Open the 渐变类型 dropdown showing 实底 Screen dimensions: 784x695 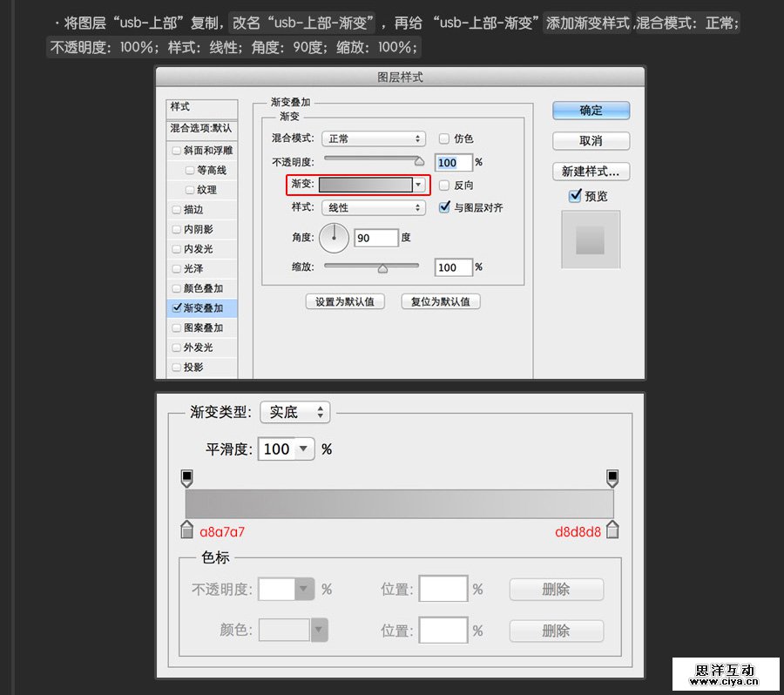click(x=294, y=412)
